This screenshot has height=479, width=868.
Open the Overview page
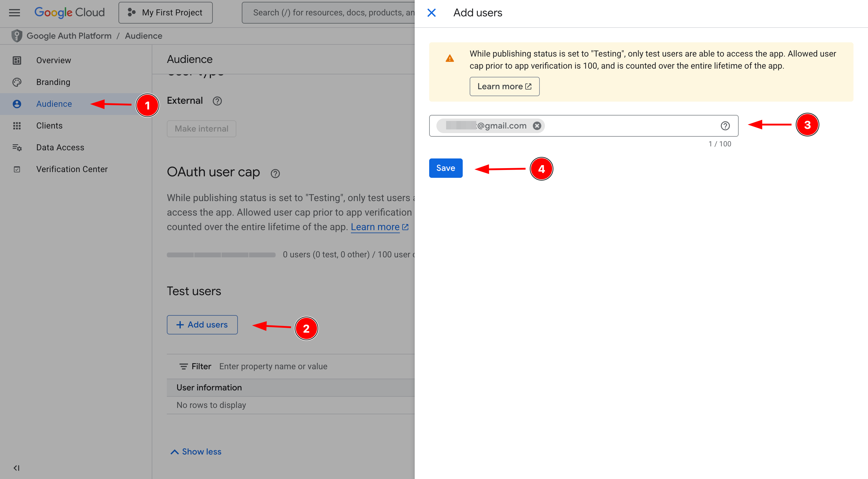53,60
